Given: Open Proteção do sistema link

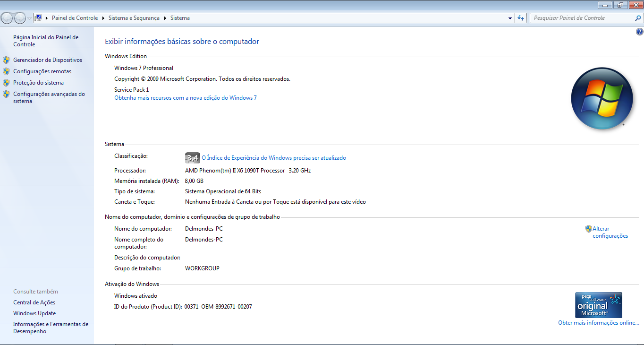Looking at the screenshot, I should coord(38,83).
